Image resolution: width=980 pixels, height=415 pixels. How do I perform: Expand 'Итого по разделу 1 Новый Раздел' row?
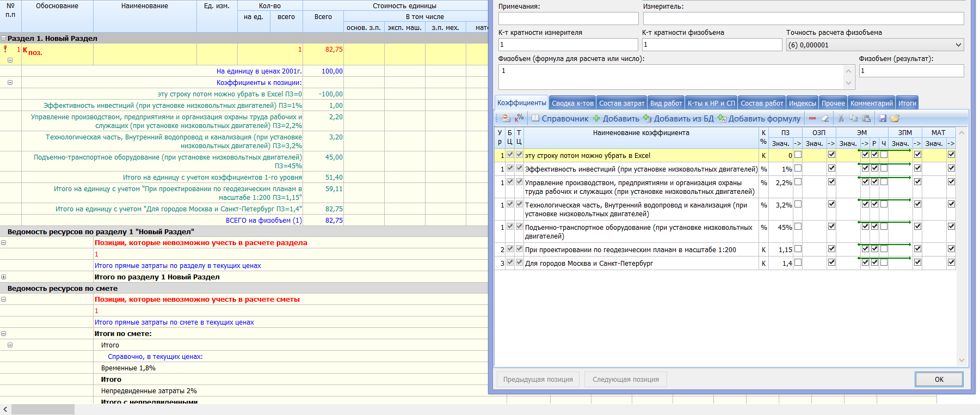point(4,277)
